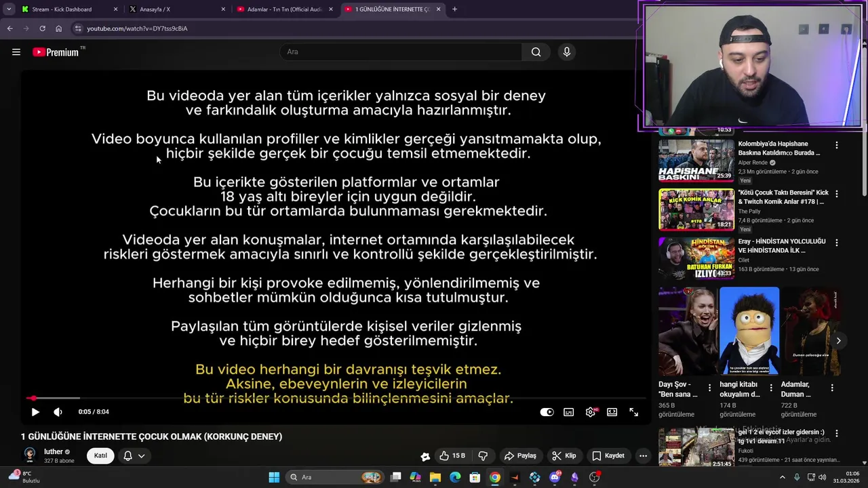Click the Kaydet save button

[x=608, y=455]
